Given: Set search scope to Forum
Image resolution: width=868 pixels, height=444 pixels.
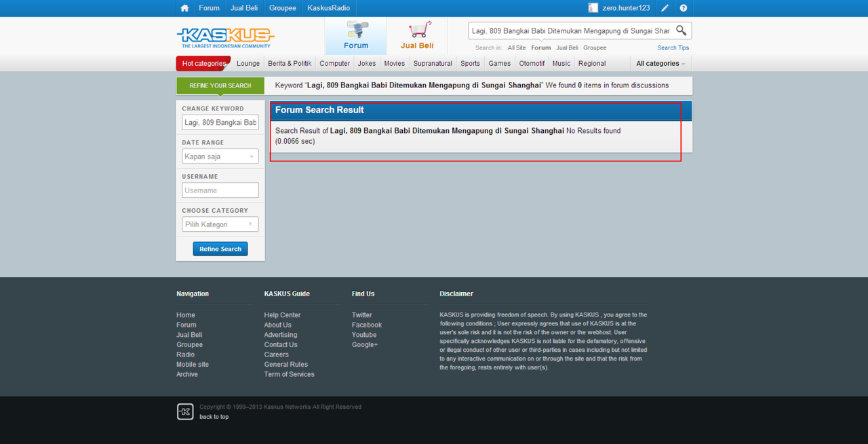Looking at the screenshot, I should 541,48.
